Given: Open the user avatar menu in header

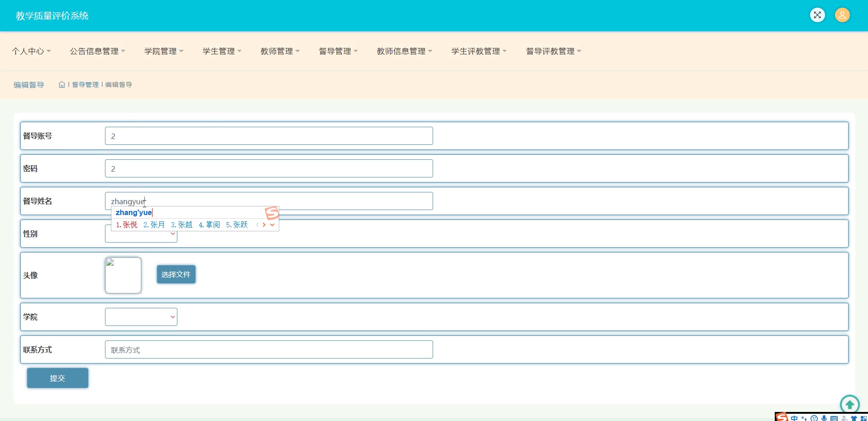Looking at the screenshot, I should point(842,15).
